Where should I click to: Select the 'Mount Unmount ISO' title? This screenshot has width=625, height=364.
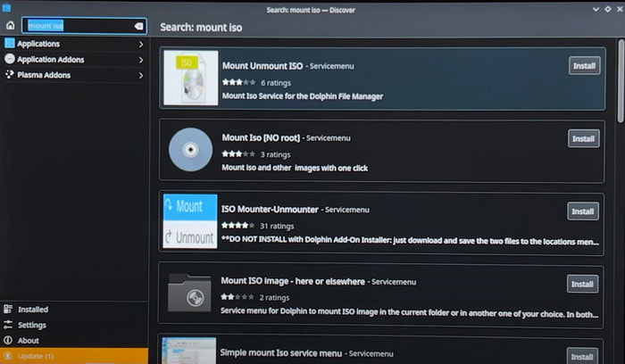coord(262,66)
